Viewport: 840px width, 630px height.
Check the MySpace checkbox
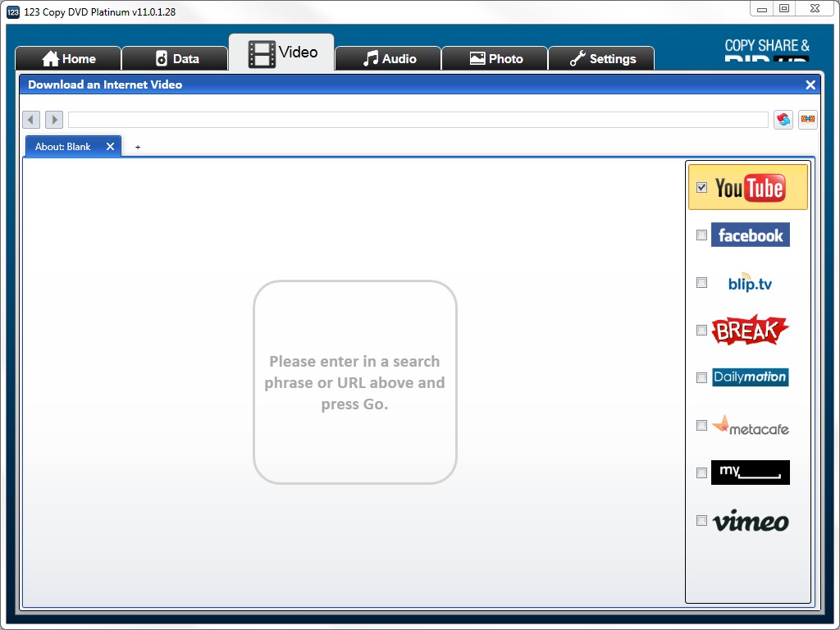tap(702, 473)
